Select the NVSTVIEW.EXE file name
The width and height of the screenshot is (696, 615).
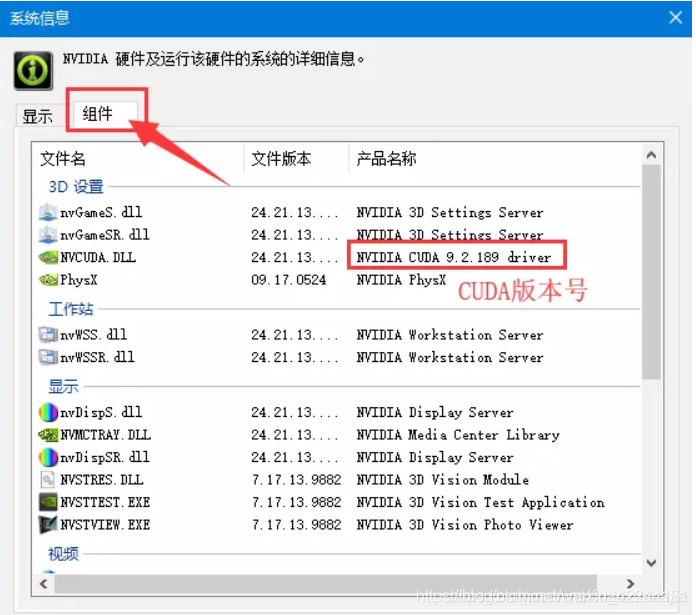click(x=105, y=524)
